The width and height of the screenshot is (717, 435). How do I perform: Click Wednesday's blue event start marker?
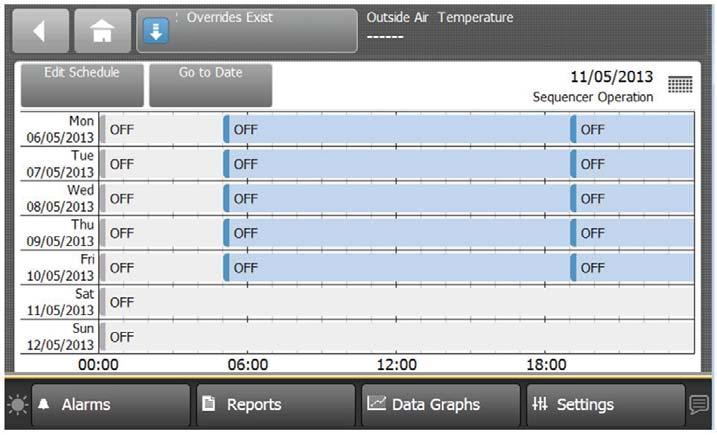pyautogui.click(x=226, y=198)
